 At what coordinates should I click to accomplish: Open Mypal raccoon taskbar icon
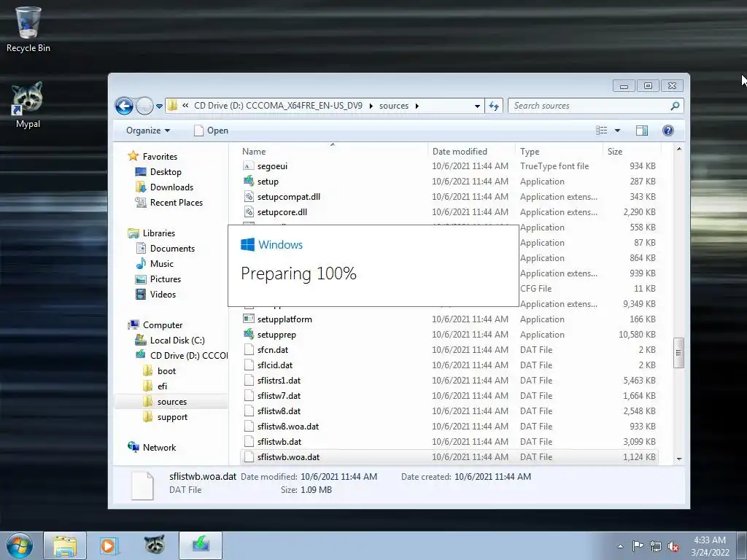click(155, 545)
